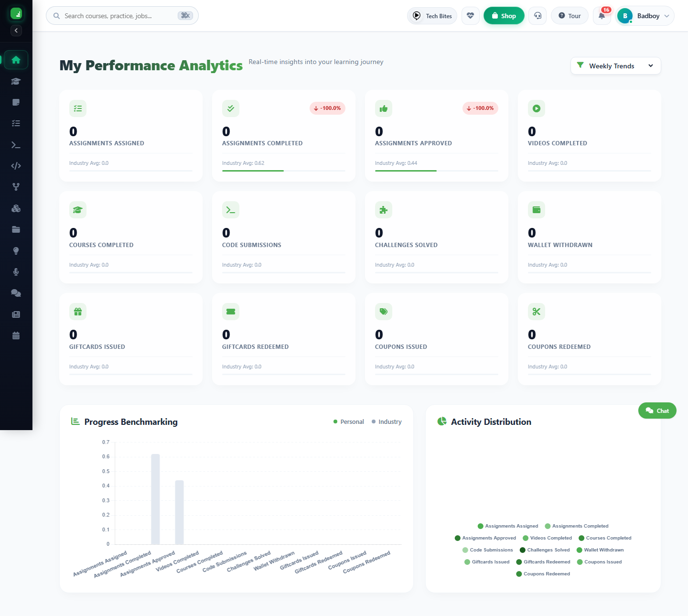The width and height of the screenshot is (688, 616).
Task: Start the Tour button
Action: (x=570, y=16)
